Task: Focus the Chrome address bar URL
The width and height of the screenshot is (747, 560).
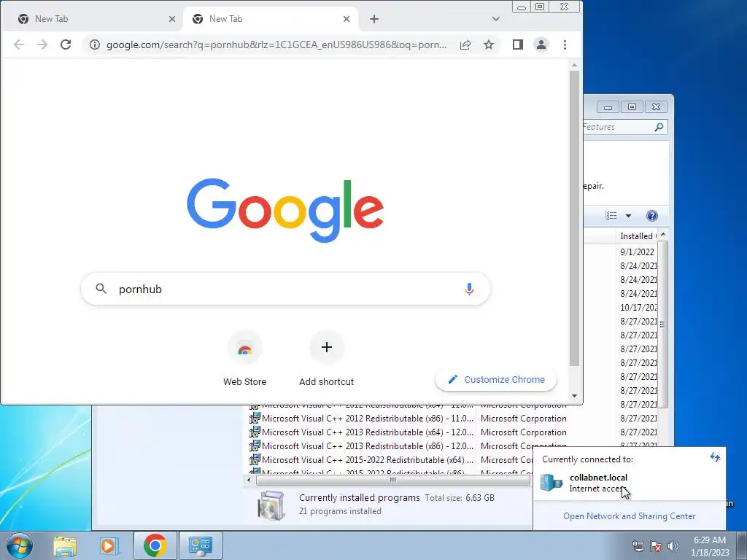Action: [x=276, y=44]
